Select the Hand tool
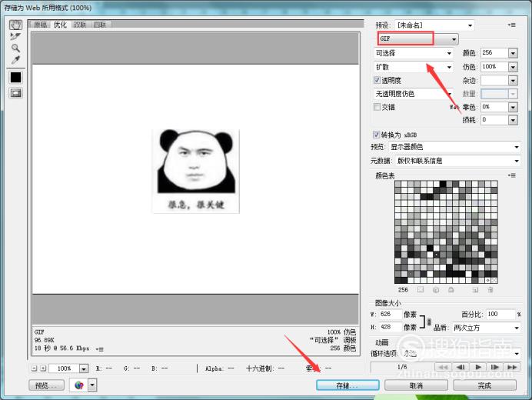This screenshot has height=400, width=532. [15, 25]
